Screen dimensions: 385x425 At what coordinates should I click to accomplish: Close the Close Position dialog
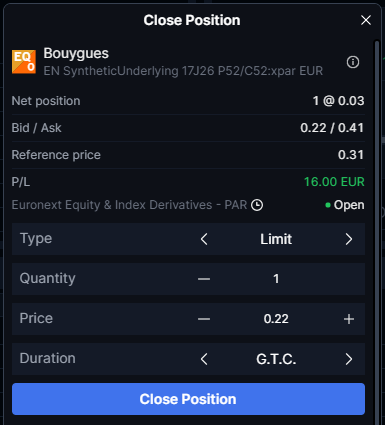click(366, 20)
